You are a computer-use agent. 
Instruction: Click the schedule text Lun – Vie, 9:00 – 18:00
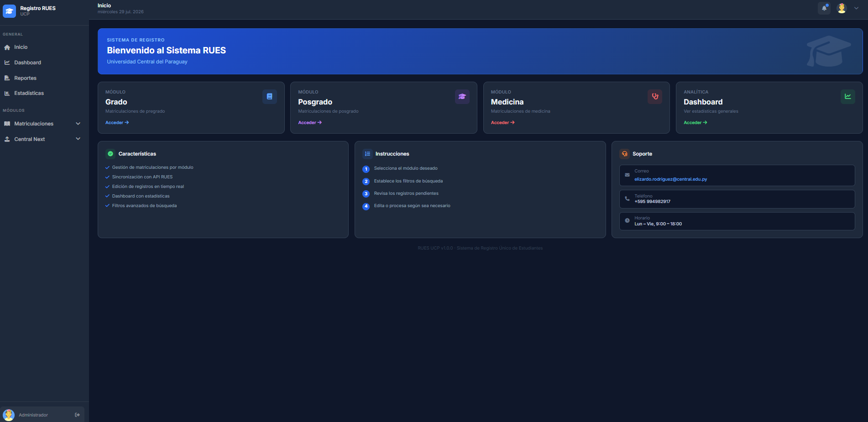658,224
